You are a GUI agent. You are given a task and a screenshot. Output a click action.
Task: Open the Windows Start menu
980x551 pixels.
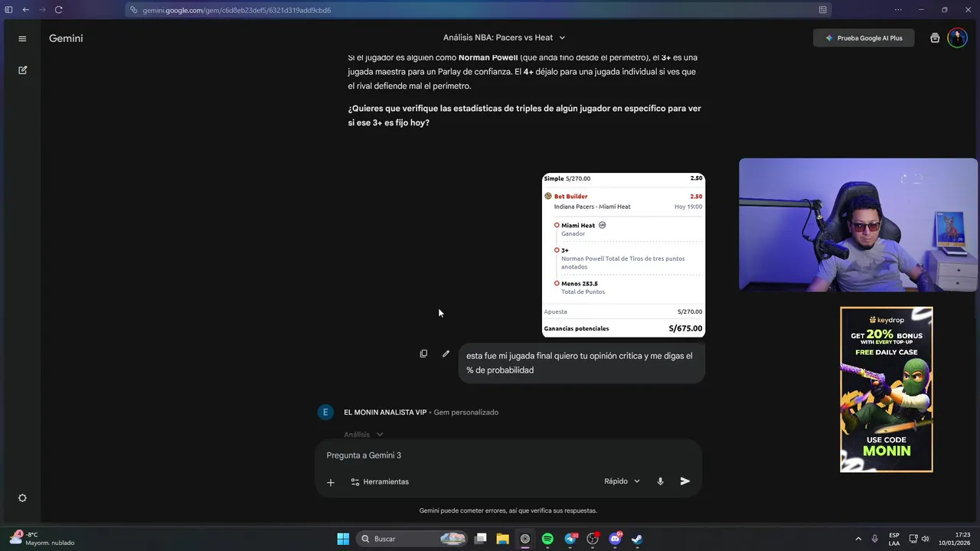[343, 539]
